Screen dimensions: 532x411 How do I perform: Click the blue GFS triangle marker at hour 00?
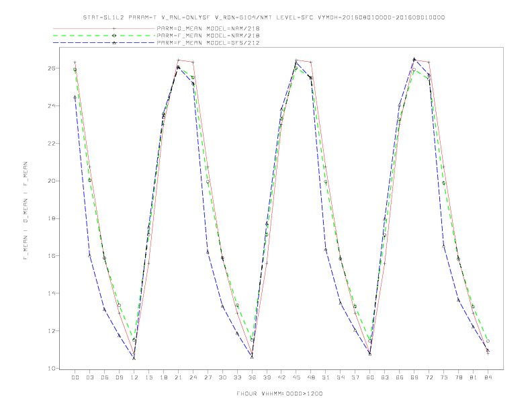[x=75, y=97]
